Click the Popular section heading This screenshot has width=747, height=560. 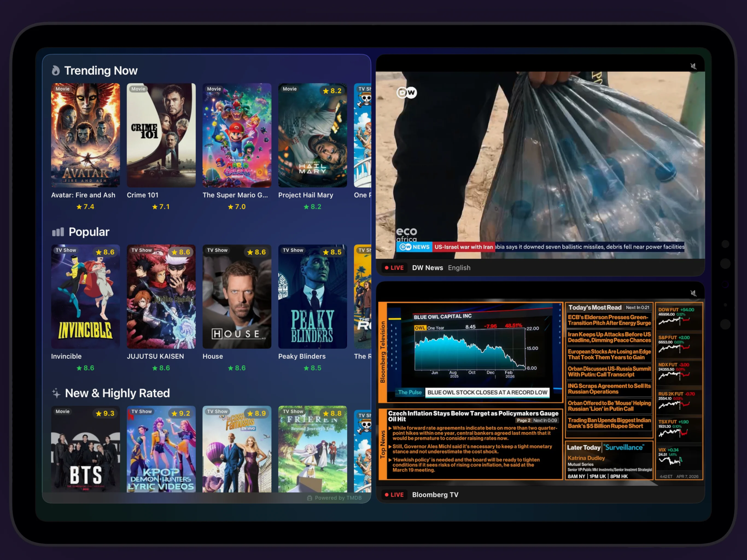[89, 232]
